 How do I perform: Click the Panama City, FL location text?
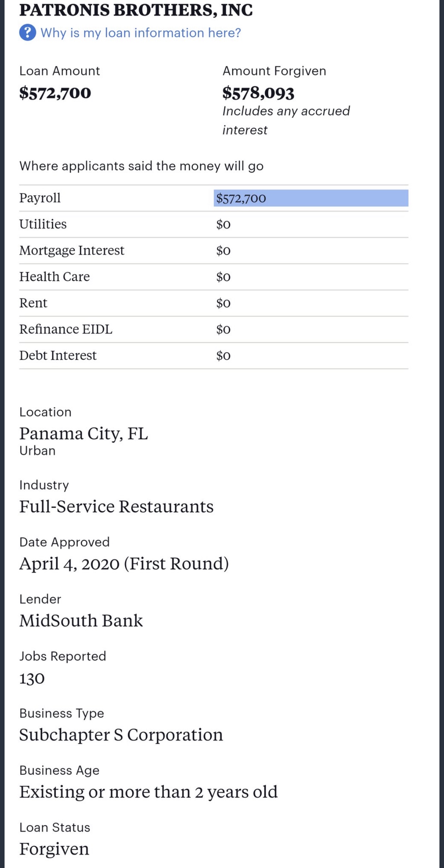83,433
